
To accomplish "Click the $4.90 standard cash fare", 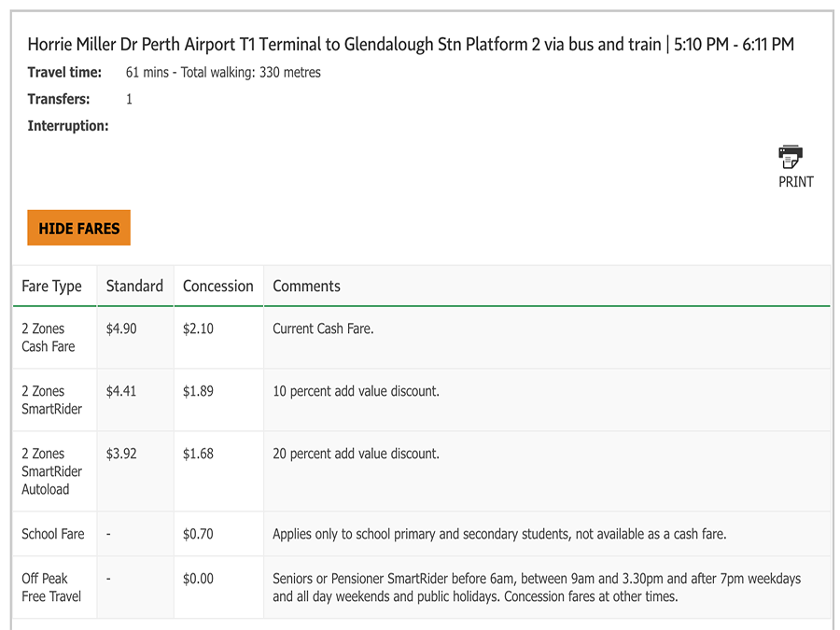I will 121,329.
